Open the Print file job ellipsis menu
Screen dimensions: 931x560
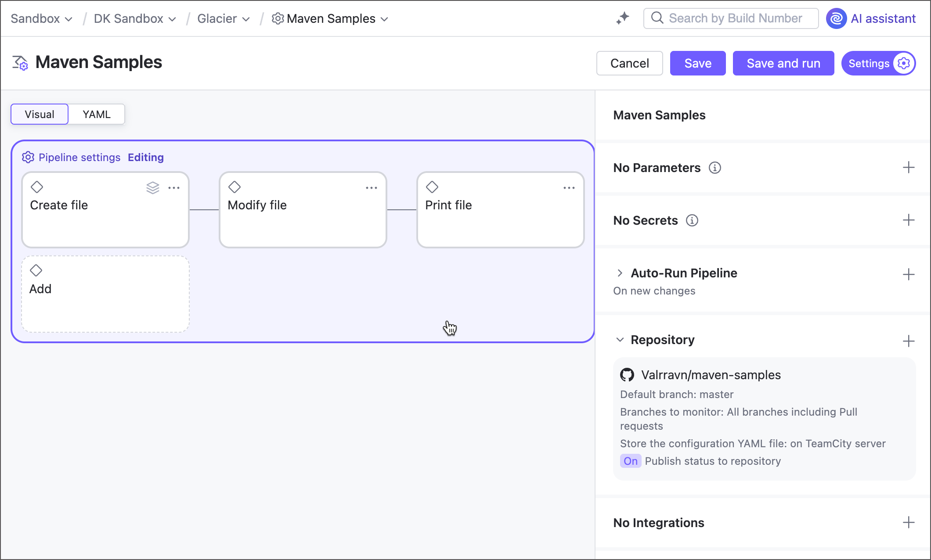[569, 187]
